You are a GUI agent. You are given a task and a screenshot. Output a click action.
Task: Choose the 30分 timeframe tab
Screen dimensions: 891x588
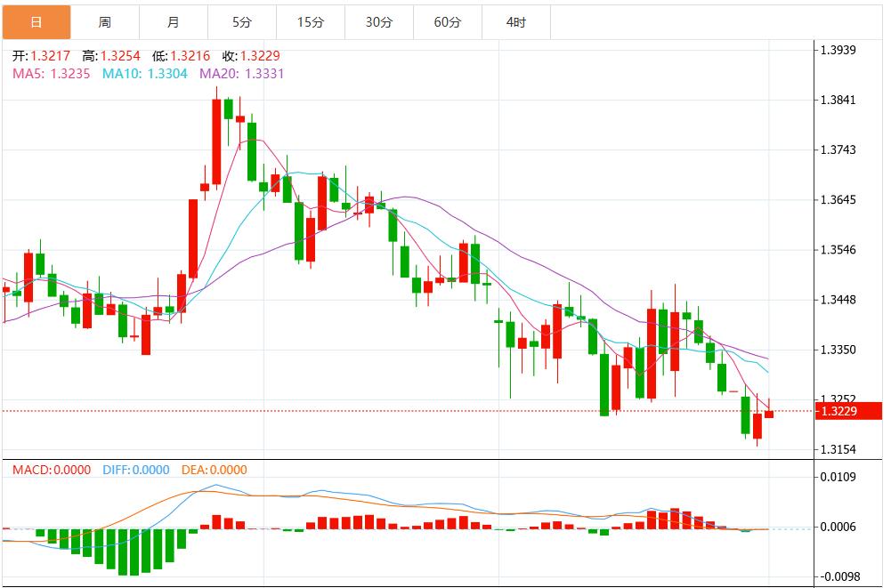click(x=379, y=22)
